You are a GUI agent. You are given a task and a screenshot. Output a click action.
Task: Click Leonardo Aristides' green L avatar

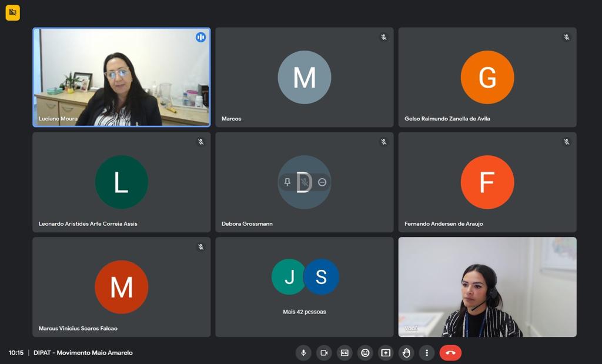[x=121, y=182]
